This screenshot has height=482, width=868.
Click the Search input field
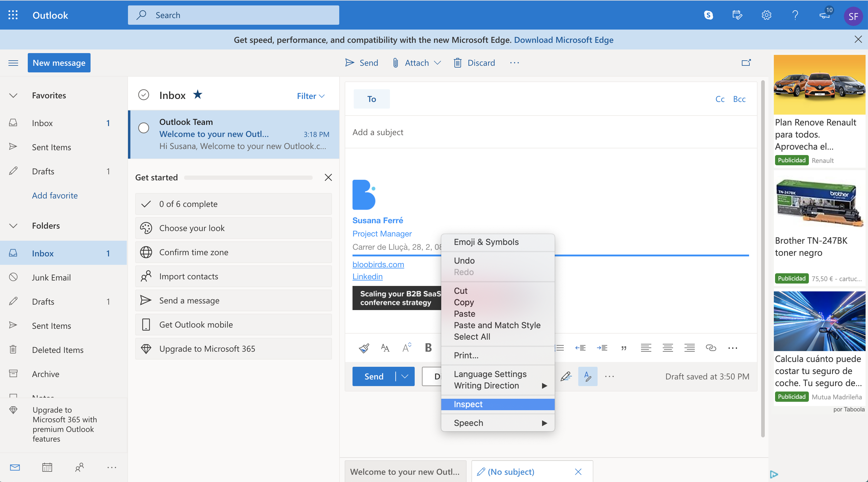click(233, 15)
